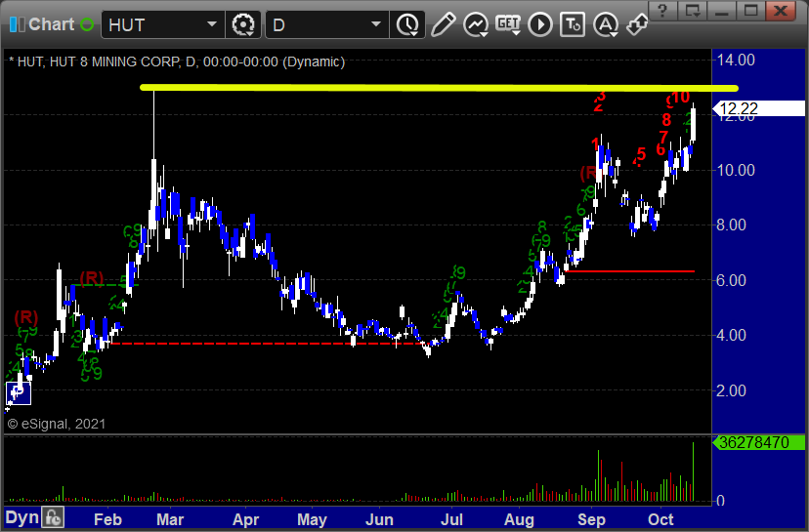
Task: Click the solid red horizontal line near 6.00
Action: coord(629,270)
